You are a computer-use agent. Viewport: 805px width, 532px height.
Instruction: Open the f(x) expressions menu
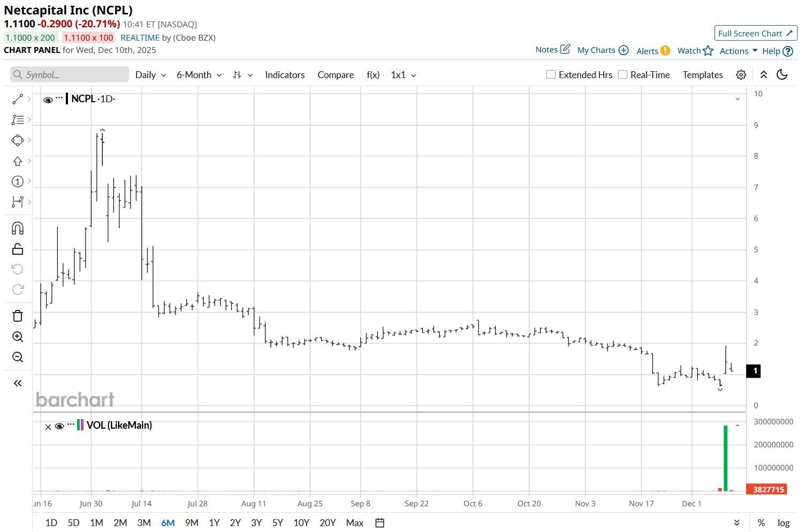(373, 75)
